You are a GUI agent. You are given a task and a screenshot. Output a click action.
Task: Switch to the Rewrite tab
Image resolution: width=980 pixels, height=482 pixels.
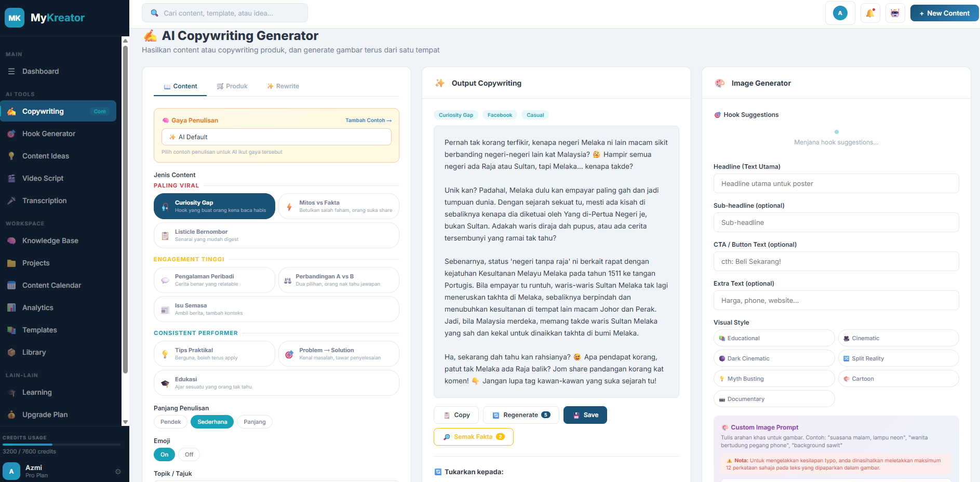pyautogui.click(x=283, y=86)
